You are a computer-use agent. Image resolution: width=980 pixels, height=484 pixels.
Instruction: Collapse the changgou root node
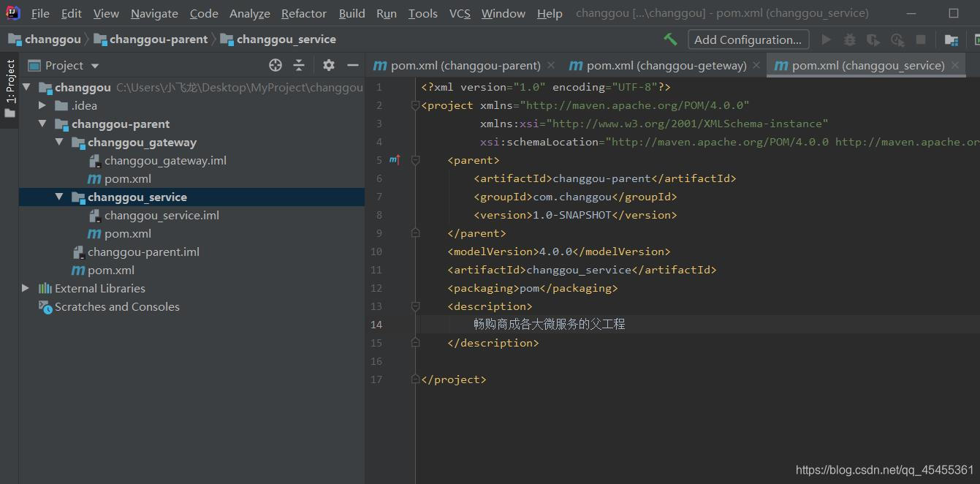[x=26, y=87]
